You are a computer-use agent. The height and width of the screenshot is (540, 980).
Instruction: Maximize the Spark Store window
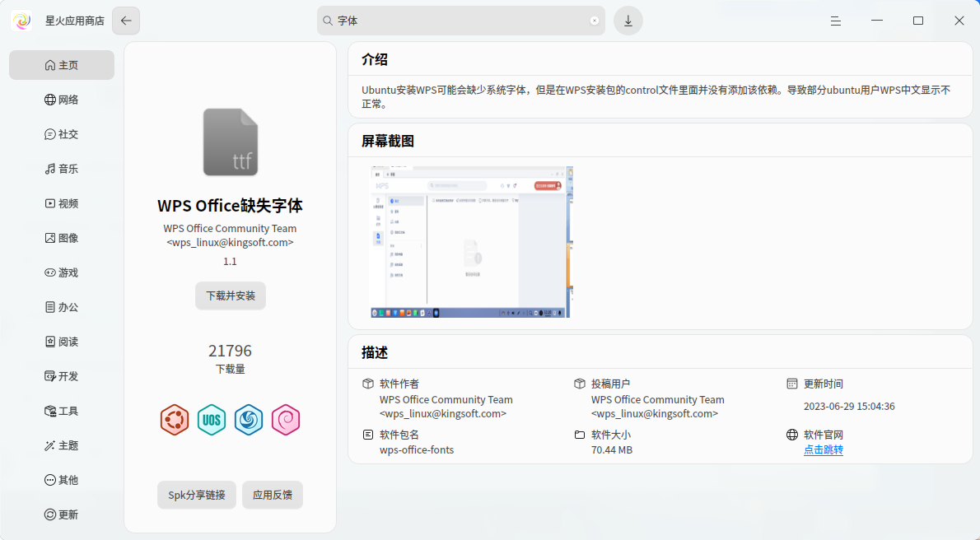(x=918, y=21)
